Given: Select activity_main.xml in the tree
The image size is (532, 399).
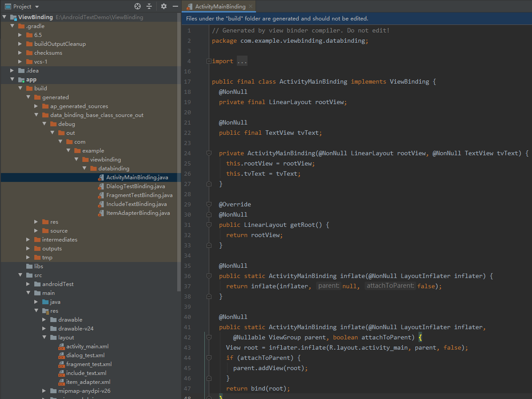Looking at the screenshot, I should (x=88, y=347).
